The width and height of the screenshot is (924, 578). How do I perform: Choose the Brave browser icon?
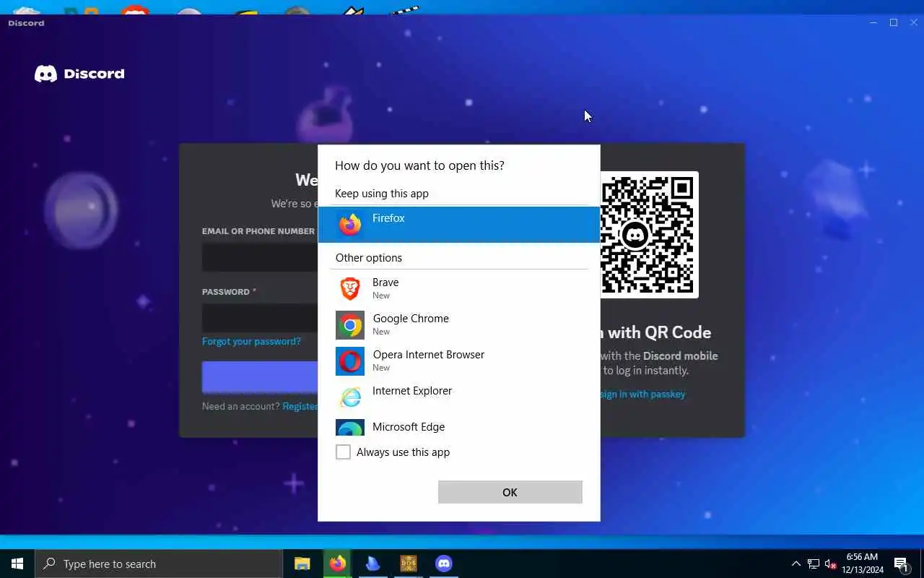tap(350, 289)
